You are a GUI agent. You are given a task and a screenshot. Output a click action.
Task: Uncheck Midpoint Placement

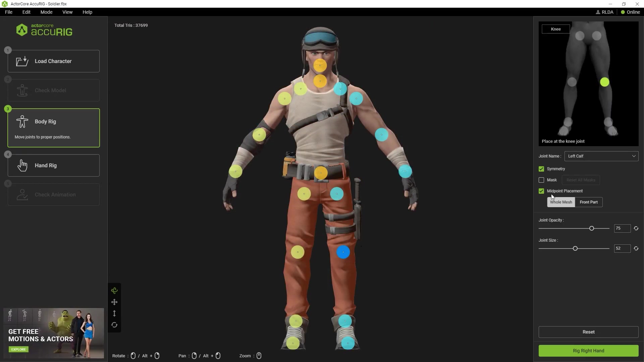(541, 191)
